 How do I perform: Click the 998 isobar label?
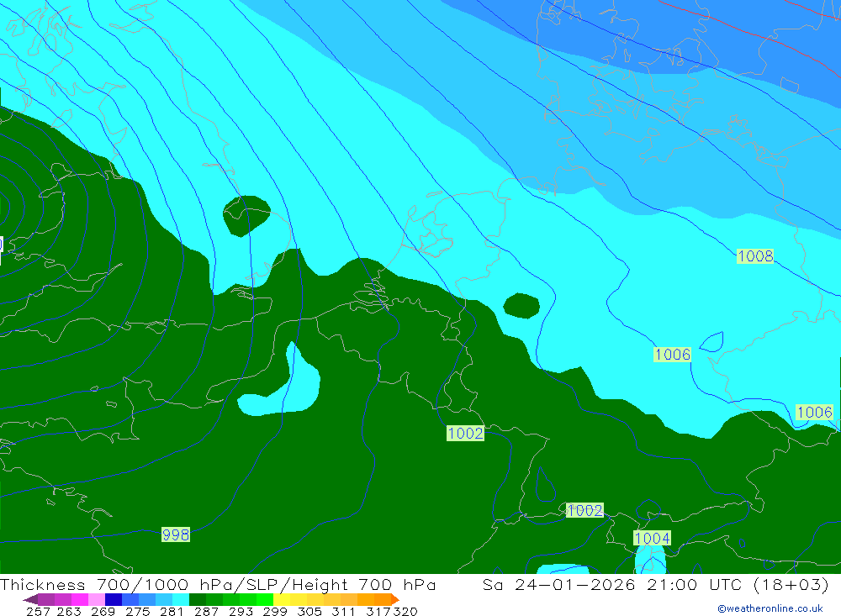pyautogui.click(x=176, y=534)
